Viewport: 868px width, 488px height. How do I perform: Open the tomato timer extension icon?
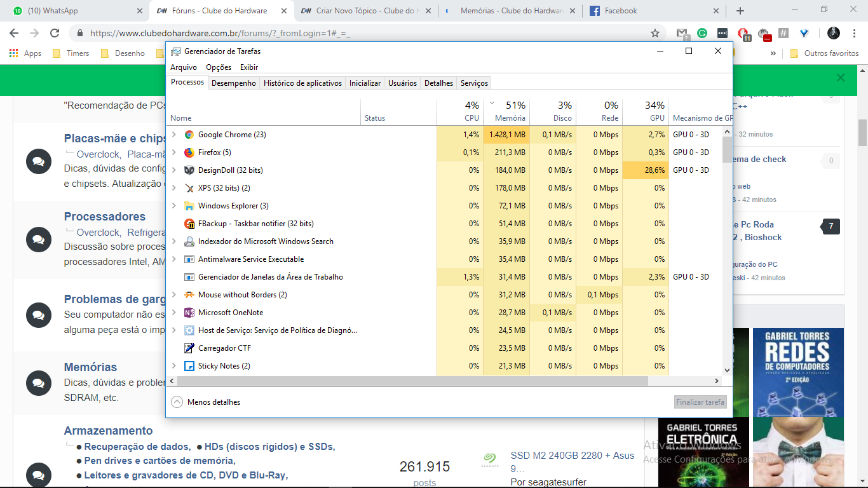tap(764, 34)
